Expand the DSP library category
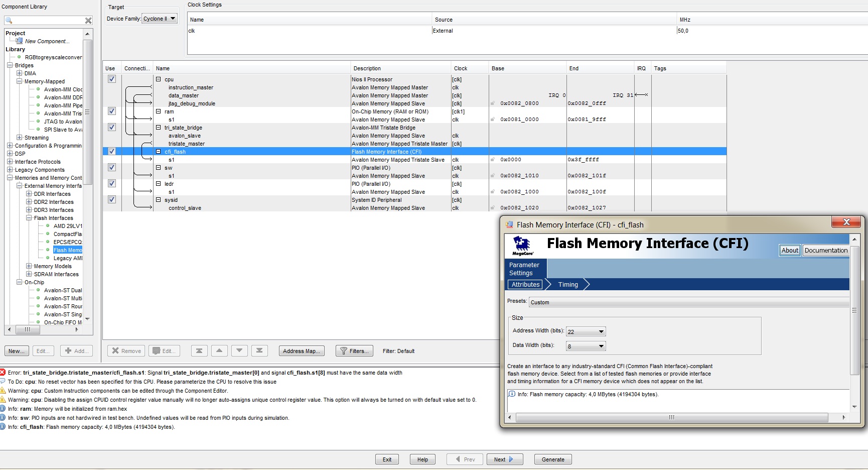This screenshot has width=868, height=470. coord(10,153)
